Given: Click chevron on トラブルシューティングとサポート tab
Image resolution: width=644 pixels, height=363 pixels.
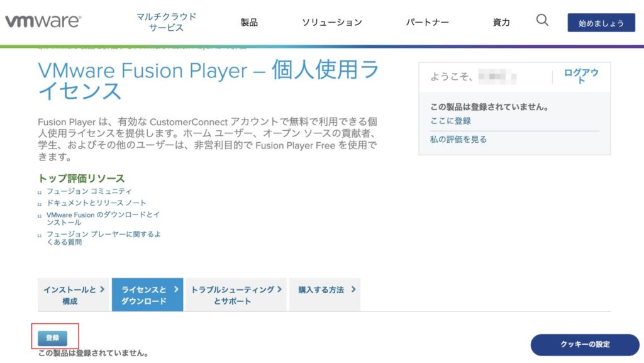Looking at the screenshot, I should point(279,289).
